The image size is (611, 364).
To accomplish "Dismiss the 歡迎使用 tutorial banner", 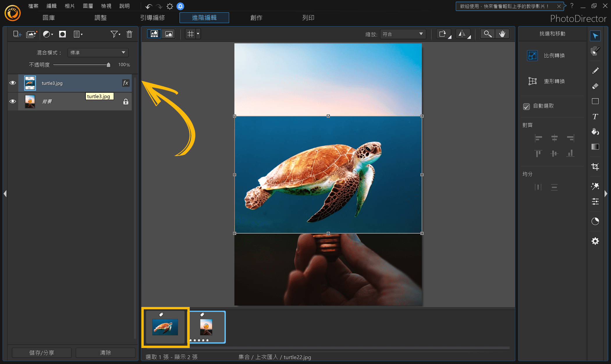I will pos(559,6).
